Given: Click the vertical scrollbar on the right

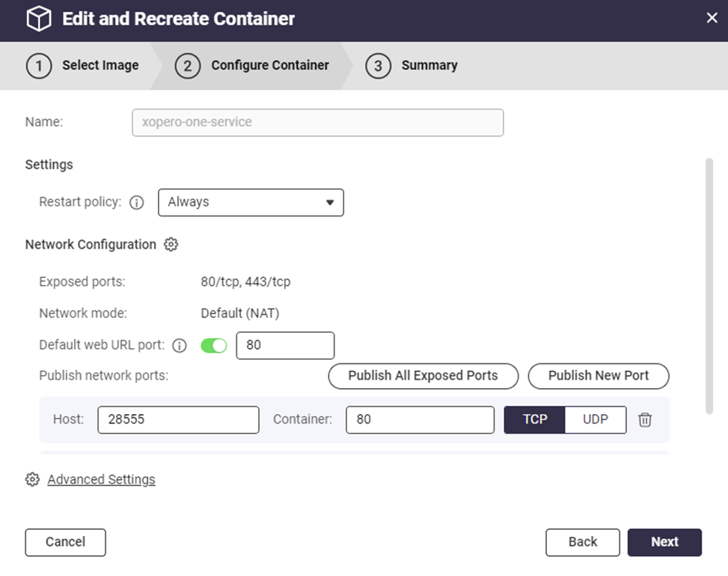Looking at the screenshot, I should 710,285.
